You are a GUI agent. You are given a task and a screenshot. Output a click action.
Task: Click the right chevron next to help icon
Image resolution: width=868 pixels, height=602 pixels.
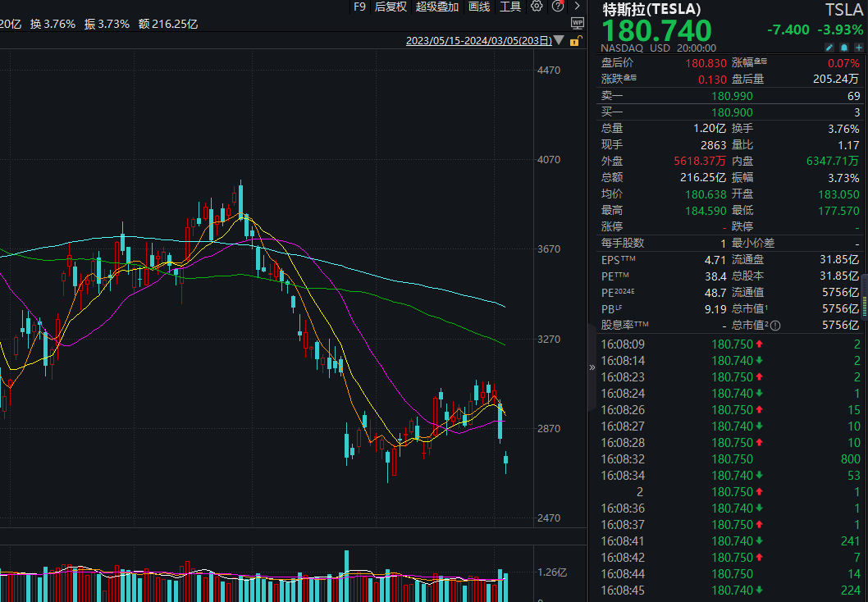tap(578, 6)
